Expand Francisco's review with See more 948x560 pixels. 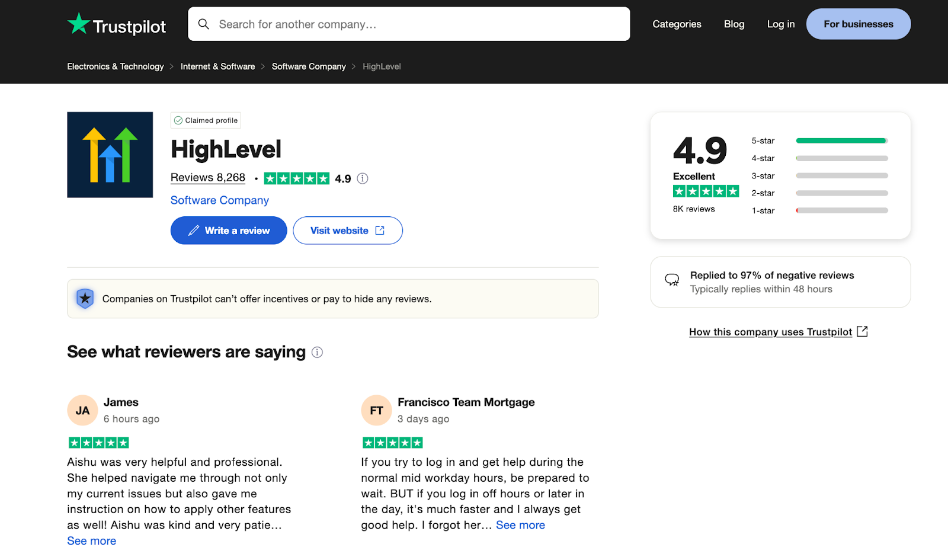click(x=520, y=525)
